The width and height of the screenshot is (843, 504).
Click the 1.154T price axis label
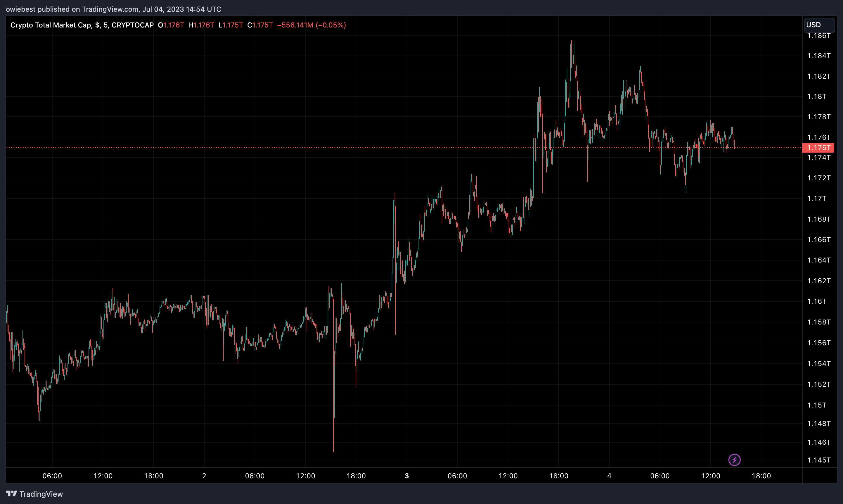[818, 363]
